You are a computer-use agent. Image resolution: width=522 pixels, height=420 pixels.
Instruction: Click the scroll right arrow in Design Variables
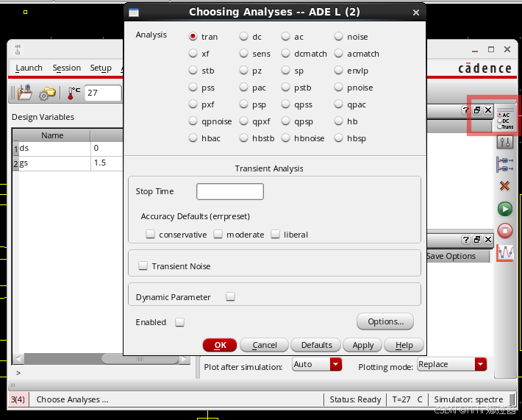pyautogui.click(x=184, y=359)
